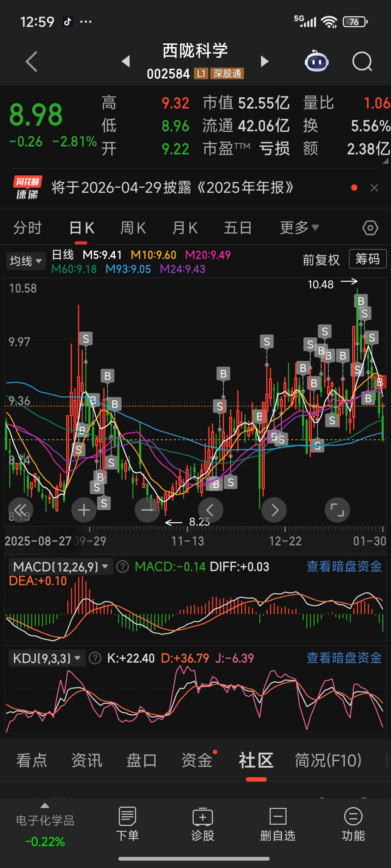Jump to earliest data with double-left arrows
The width and height of the screenshot is (391, 868).
(21, 510)
